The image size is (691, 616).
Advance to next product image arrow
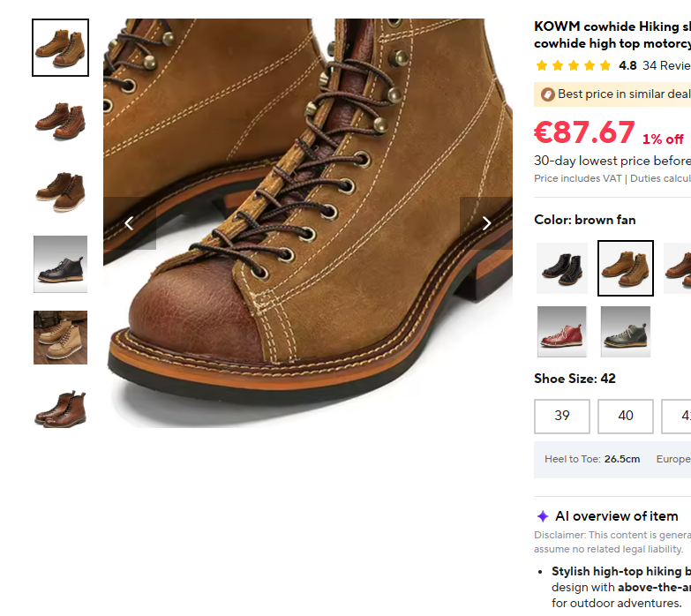[486, 223]
